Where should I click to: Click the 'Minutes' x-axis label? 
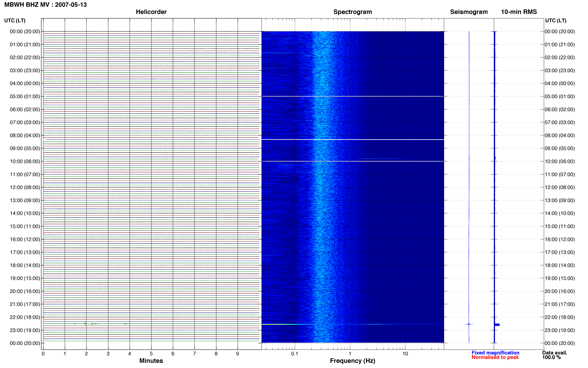click(151, 361)
